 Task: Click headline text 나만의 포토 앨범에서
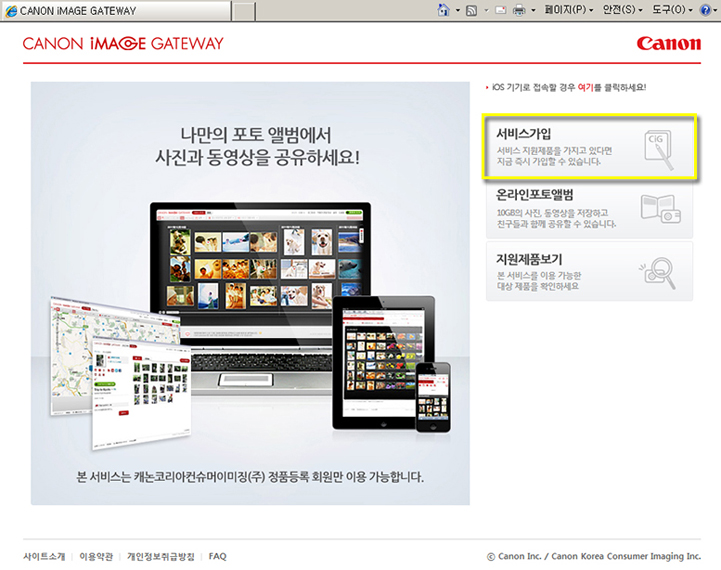click(256, 134)
